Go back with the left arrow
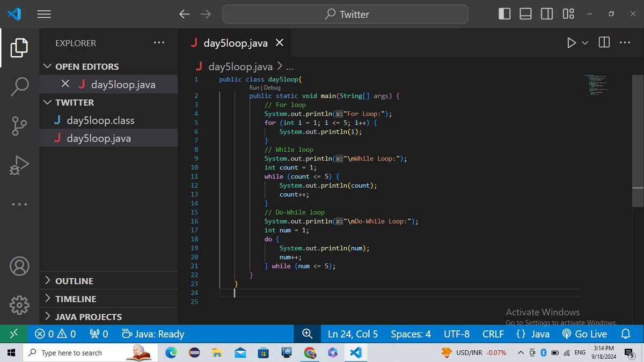Image resolution: width=644 pixels, height=362 pixels. tap(185, 14)
